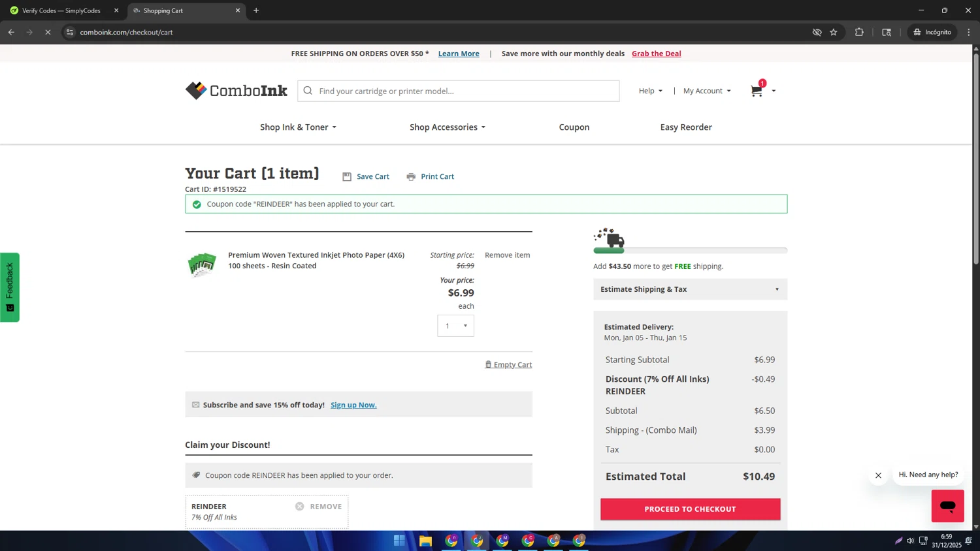Click the search magnifier icon
980x551 pixels.
(308, 91)
